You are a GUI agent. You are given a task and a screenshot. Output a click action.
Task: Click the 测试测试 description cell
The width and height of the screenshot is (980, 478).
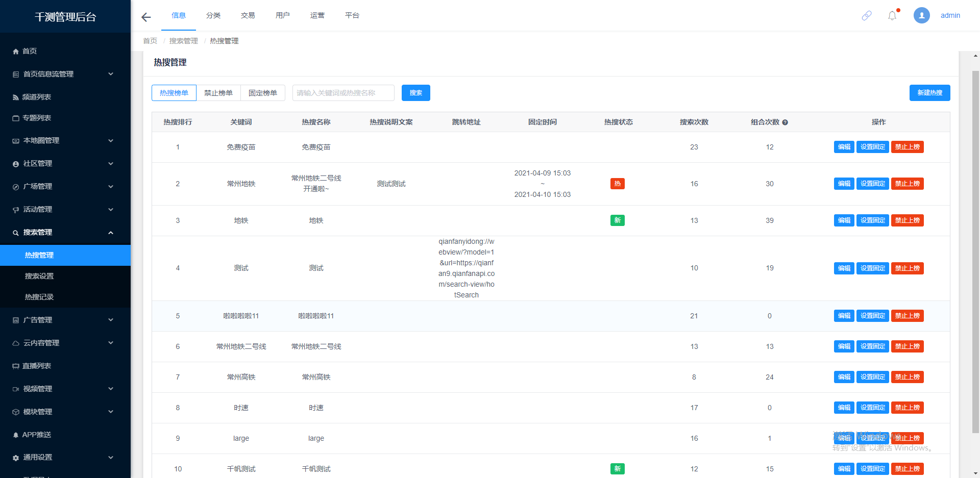pos(391,184)
